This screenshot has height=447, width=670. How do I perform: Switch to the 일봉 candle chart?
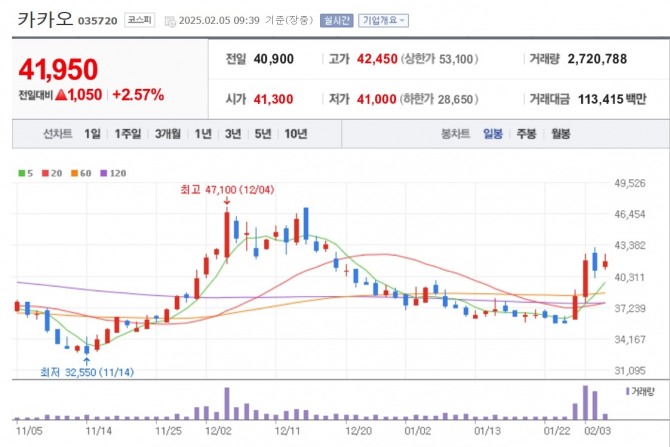click(493, 134)
